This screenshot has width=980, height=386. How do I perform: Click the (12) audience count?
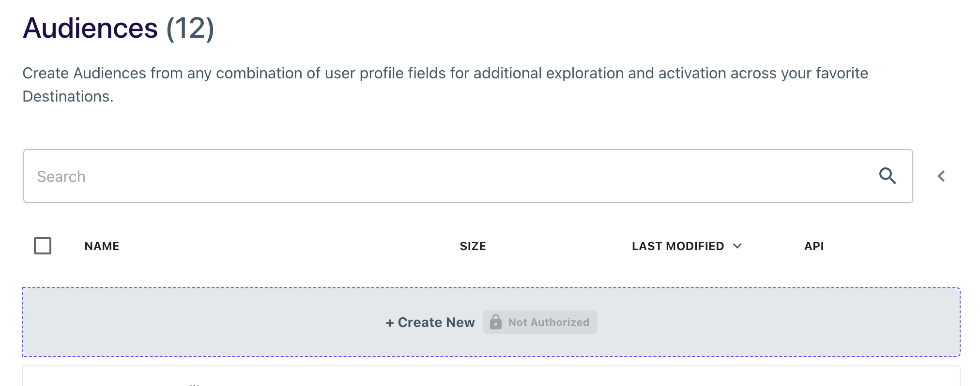click(190, 28)
